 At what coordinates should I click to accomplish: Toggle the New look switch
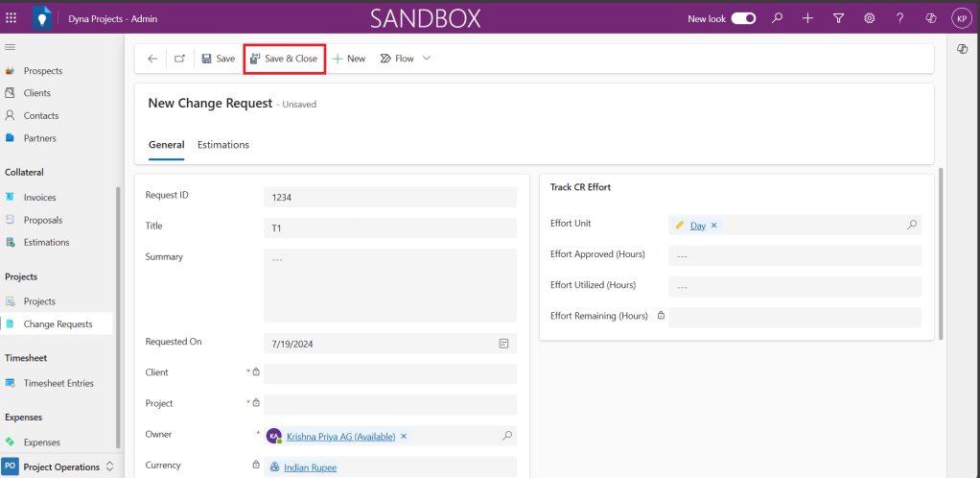click(743, 18)
